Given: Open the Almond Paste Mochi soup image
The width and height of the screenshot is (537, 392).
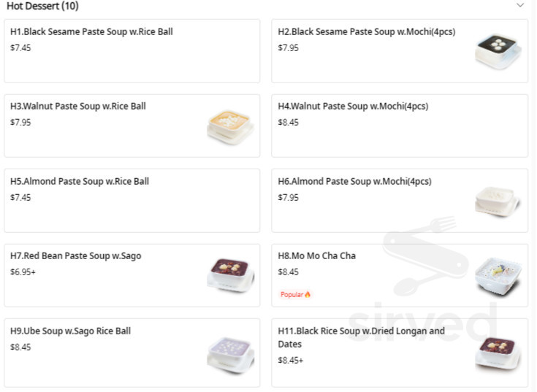Looking at the screenshot, I should [x=498, y=200].
